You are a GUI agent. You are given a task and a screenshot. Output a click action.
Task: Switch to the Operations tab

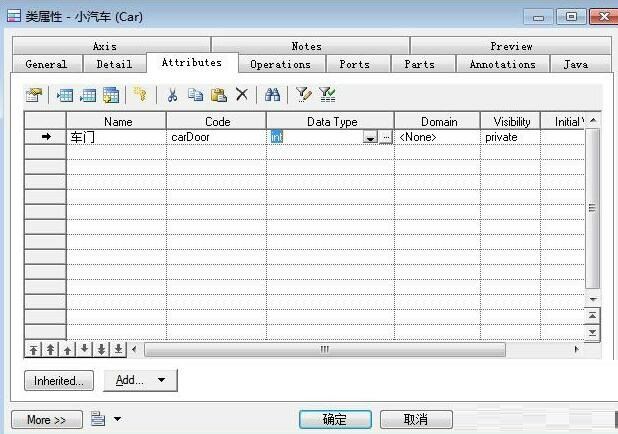(281, 64)
